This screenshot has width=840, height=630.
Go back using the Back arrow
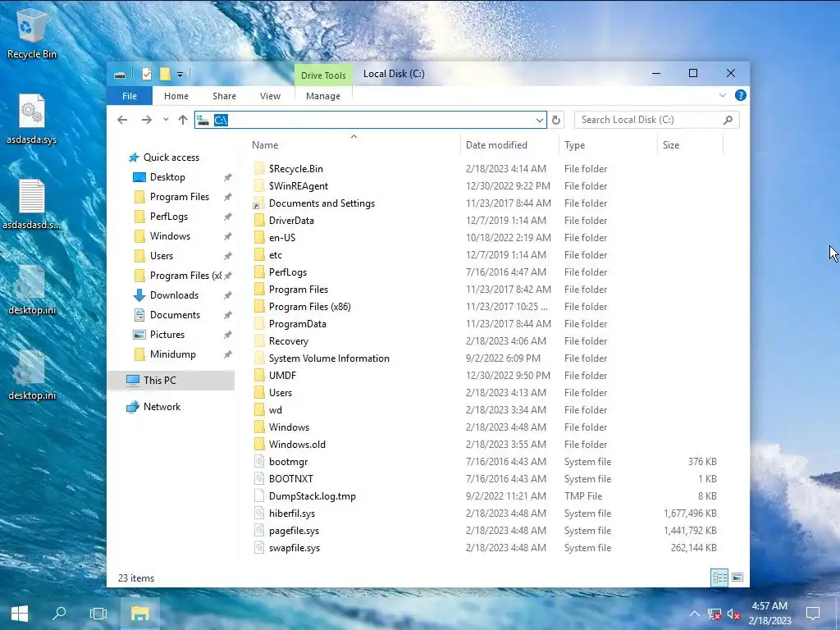point(122,120)
